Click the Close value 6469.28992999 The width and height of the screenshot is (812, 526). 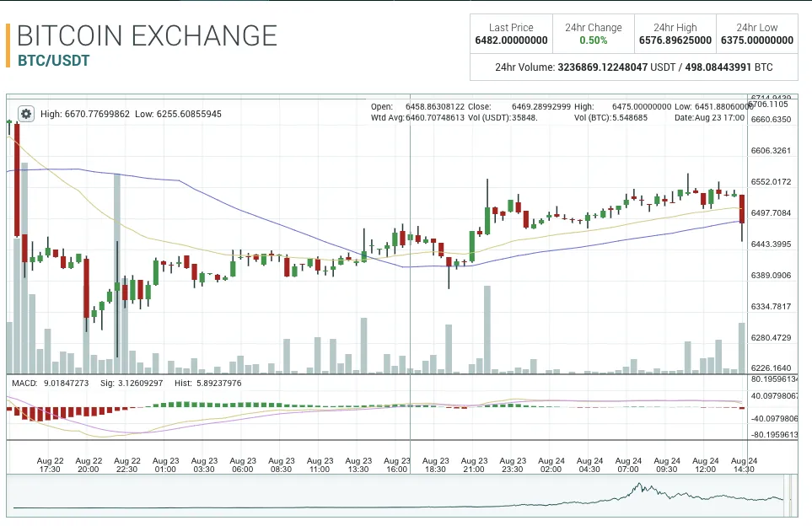pyautogui.click(x=541, y=107)
